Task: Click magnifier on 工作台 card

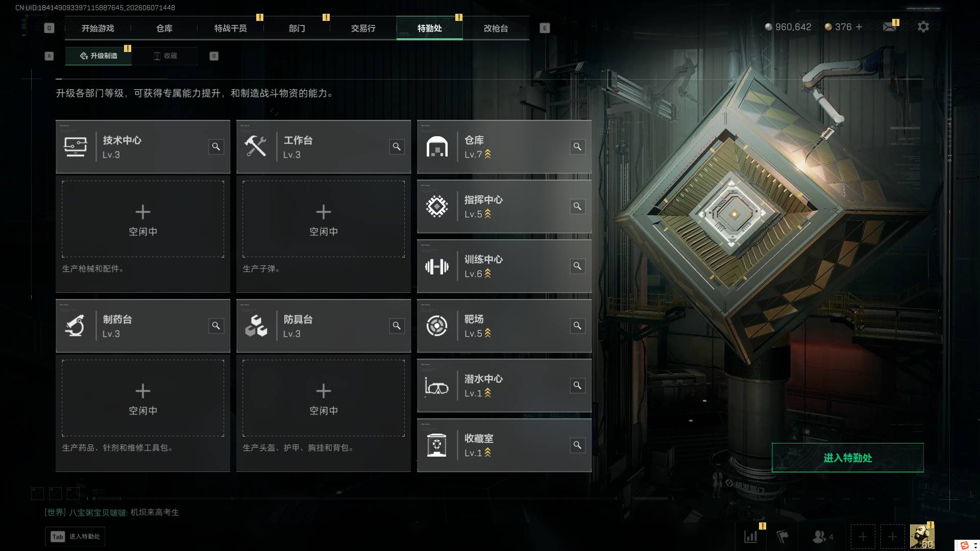Action: click(397, 147)
